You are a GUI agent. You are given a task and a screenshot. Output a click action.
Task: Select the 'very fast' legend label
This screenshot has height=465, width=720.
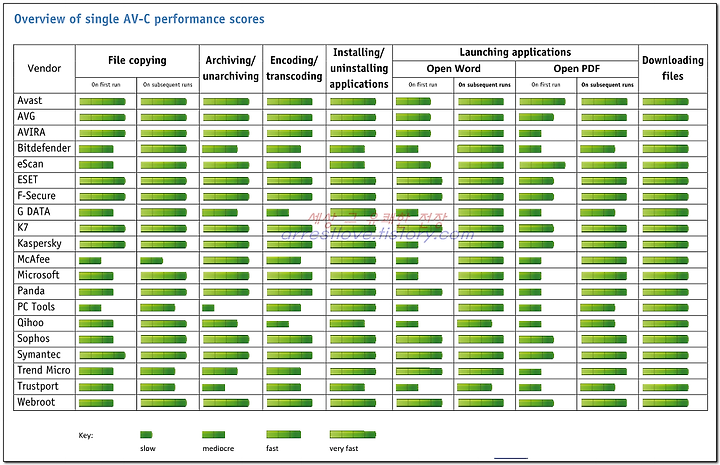(x=343, y=448)
